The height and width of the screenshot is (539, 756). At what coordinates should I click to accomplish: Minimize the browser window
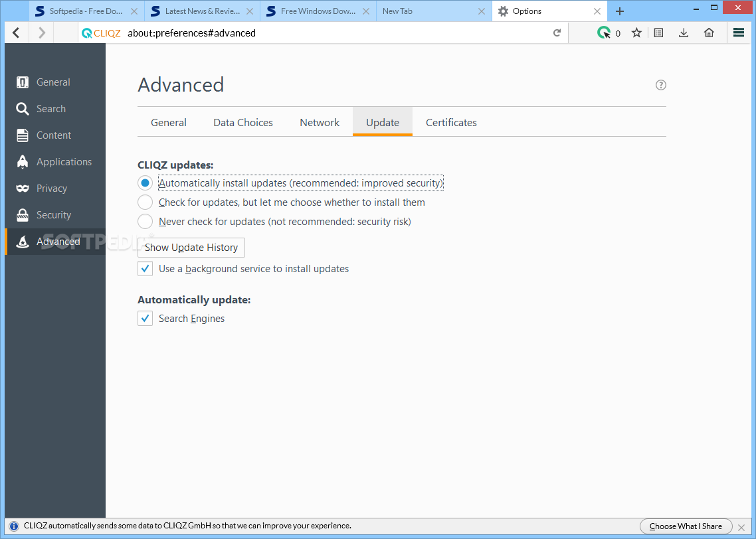[696, 8]
